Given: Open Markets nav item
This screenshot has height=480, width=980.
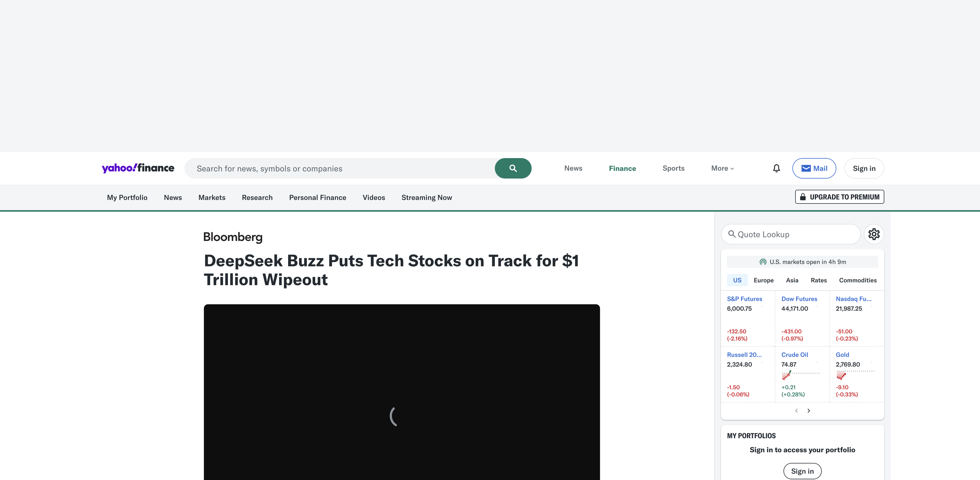Looking at the screenshot, I should 212,198.
